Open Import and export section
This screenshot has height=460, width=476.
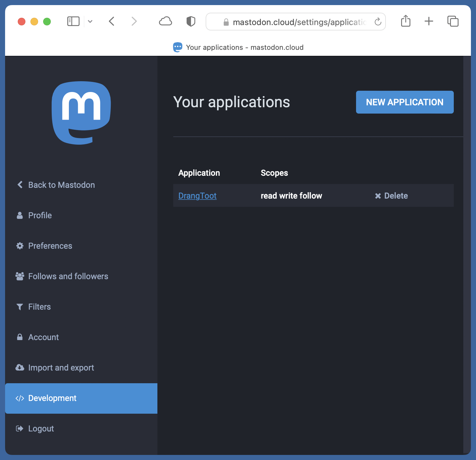click(x=81, y=368)
